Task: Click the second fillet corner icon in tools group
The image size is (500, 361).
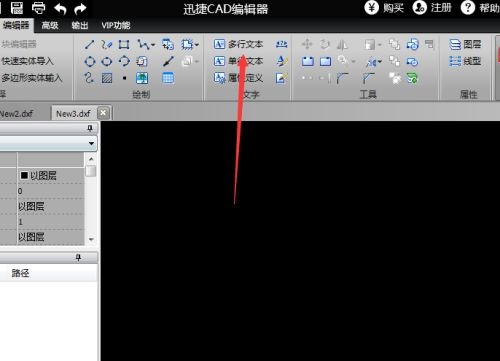Action: coord(368,78)
